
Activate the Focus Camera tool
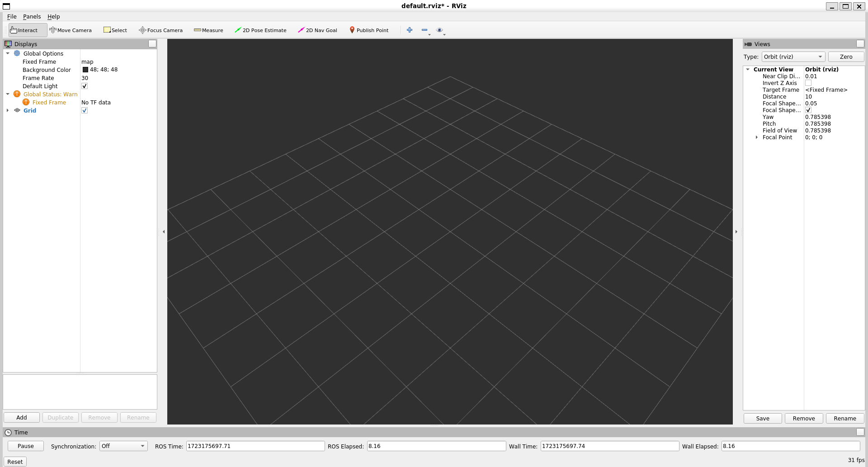(161, 30)
